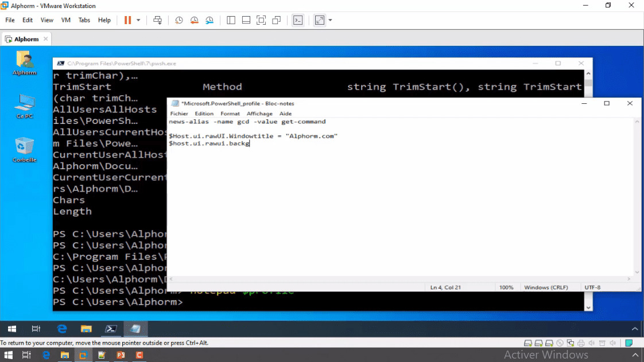
Task: Pause the virtual machine with the orange button
Action: [x=127, y=20]
